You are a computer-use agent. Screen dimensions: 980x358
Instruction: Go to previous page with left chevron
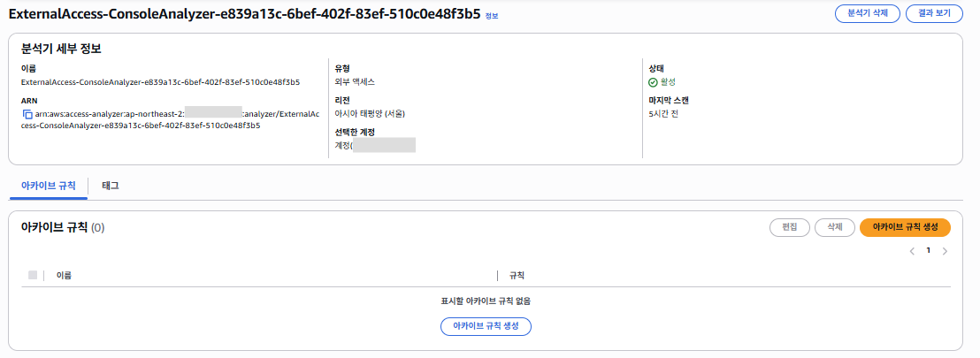tap(912, 251)
